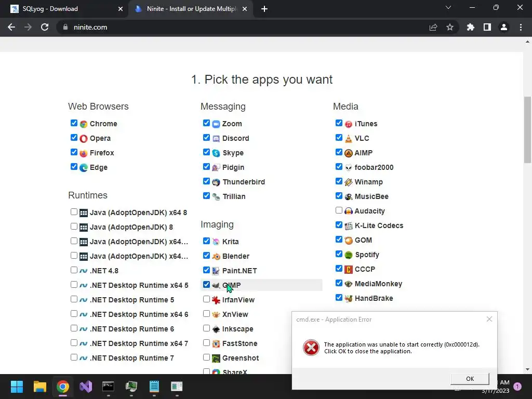Open the Chrome profile button

click(x=504, y=27)
